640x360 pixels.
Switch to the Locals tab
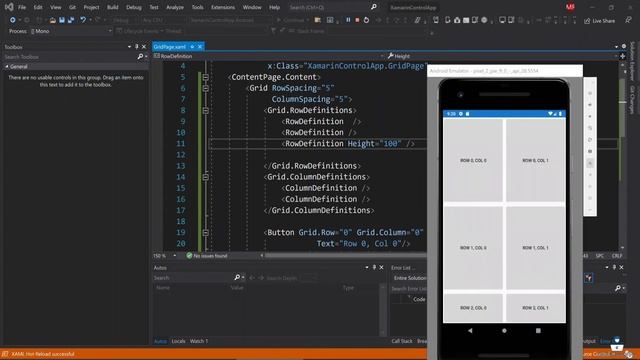pyautogui.click(x=178, y=341)
